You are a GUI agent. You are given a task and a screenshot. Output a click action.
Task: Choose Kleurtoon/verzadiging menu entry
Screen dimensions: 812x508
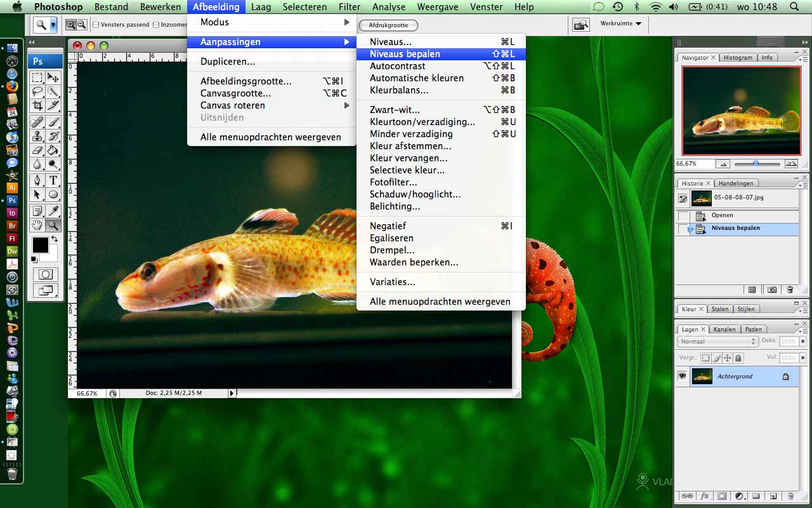click(441, 122)
